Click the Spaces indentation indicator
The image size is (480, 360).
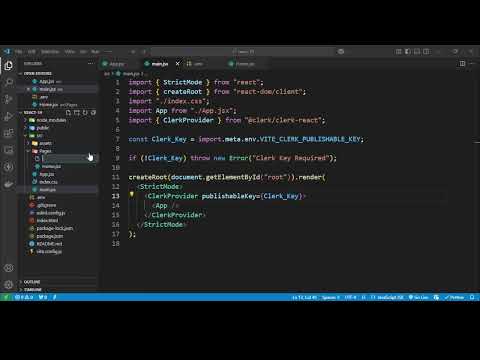coord(330,297)
